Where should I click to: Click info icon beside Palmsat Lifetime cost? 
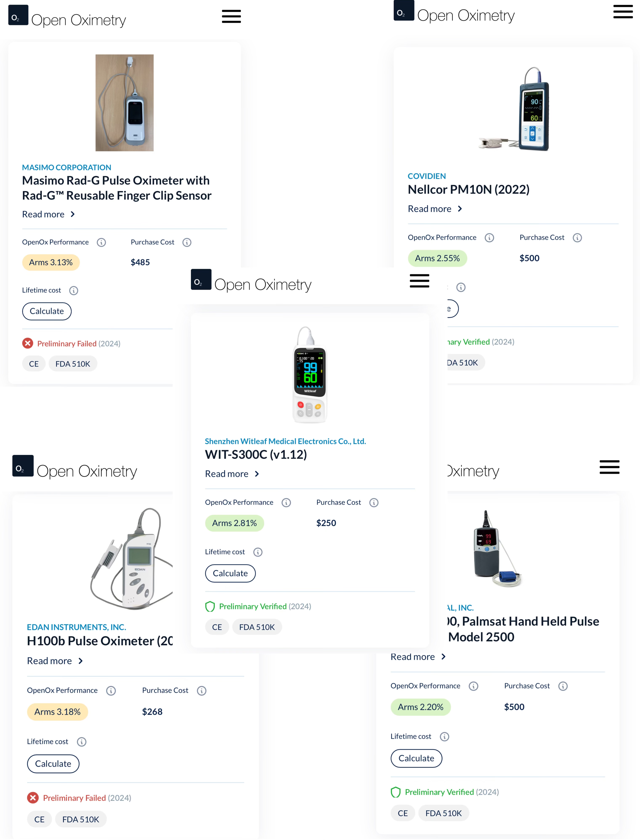click(444, 737)
